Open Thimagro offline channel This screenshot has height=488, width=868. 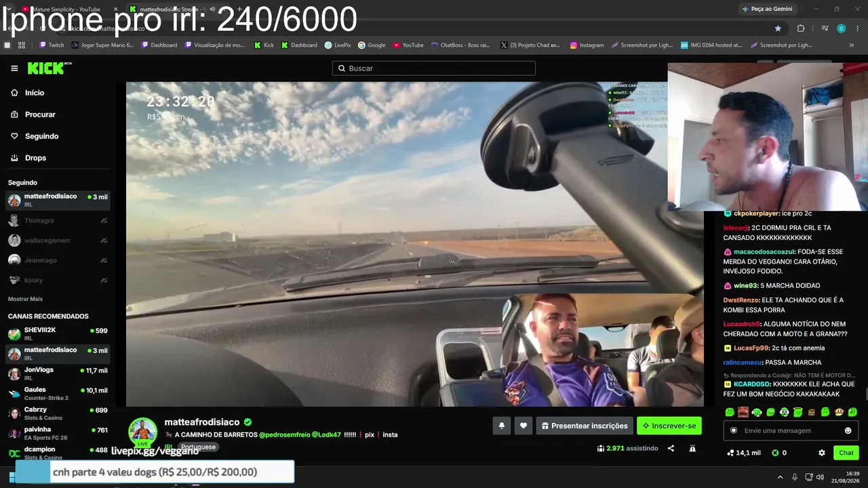coord(58,220)
